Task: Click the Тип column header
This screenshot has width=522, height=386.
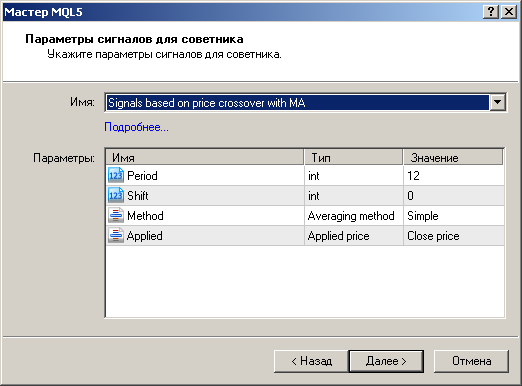Action: [354, 157]
